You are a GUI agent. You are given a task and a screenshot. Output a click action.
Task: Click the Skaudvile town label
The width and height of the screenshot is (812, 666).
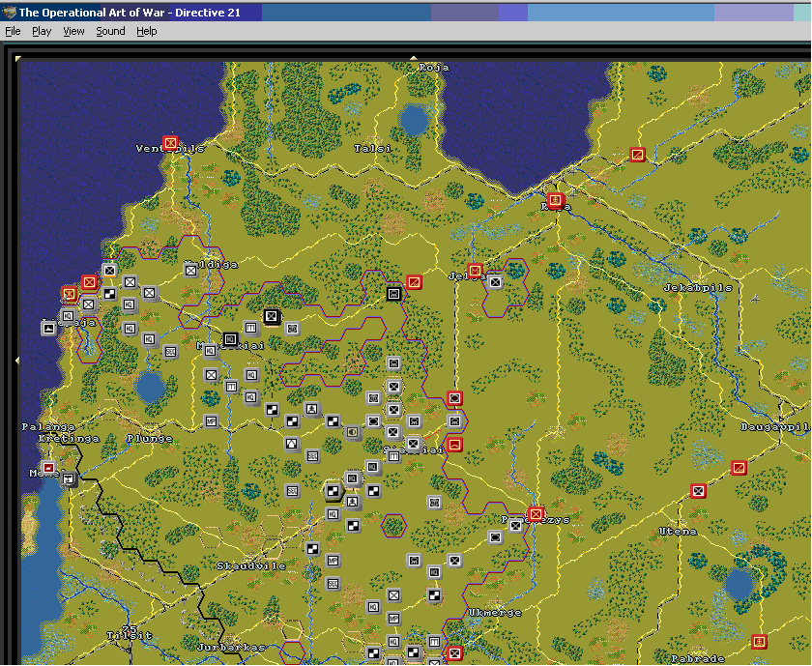coord(251,566)
